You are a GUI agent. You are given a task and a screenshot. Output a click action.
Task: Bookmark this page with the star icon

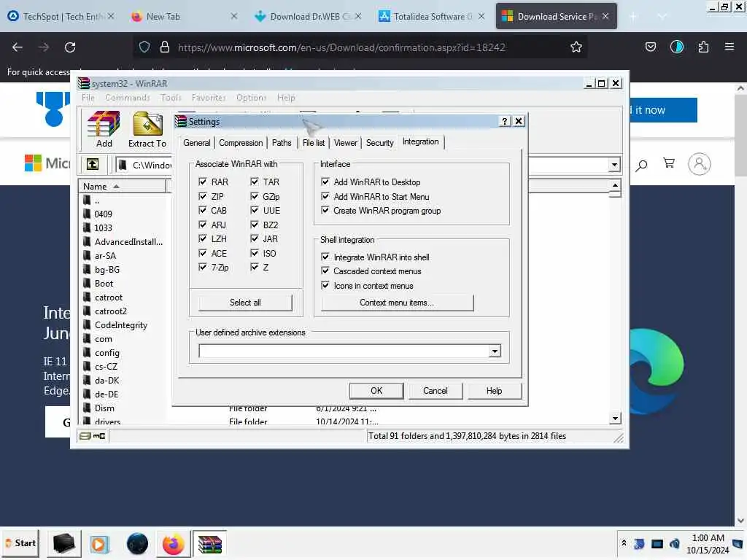point(576,47)
